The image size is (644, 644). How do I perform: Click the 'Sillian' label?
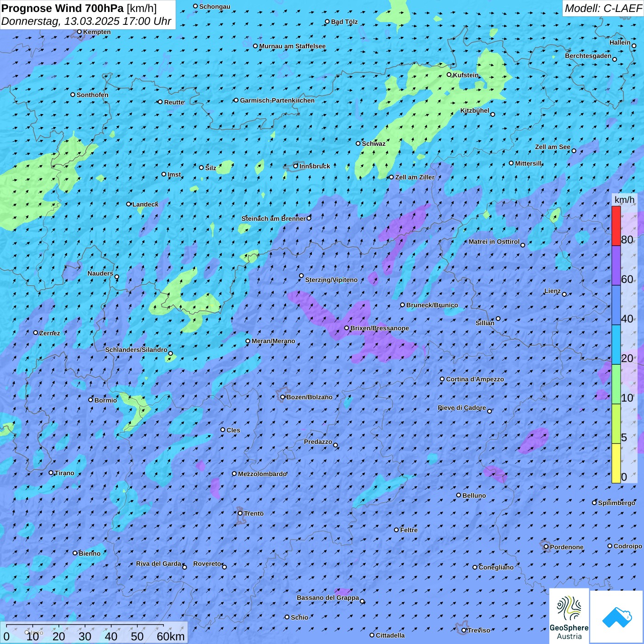point(485,323)
